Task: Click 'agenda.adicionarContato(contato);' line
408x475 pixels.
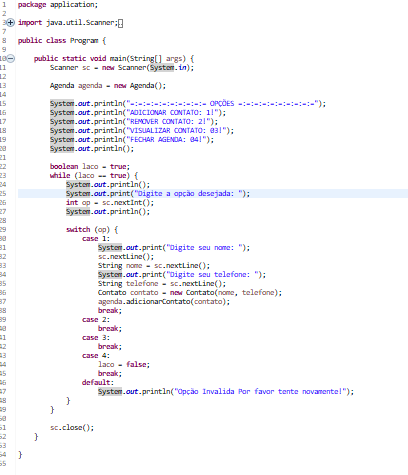Action: click(x=164, y=302)
